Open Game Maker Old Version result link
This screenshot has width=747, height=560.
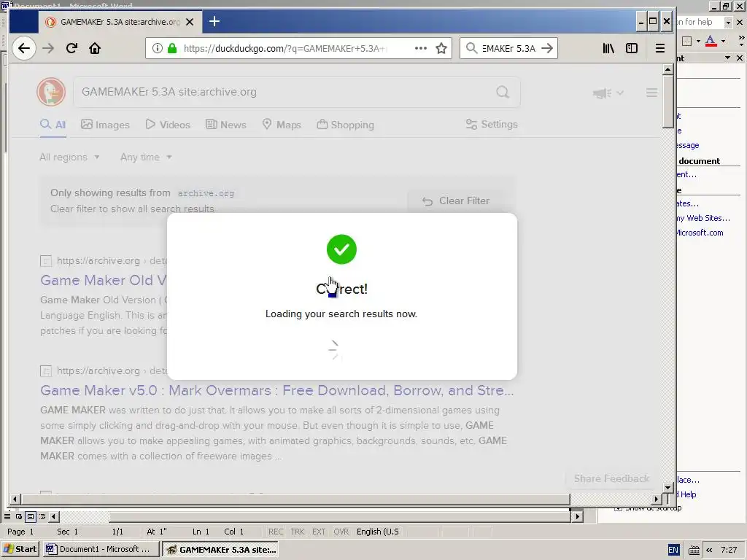click(x=104, y=280)
